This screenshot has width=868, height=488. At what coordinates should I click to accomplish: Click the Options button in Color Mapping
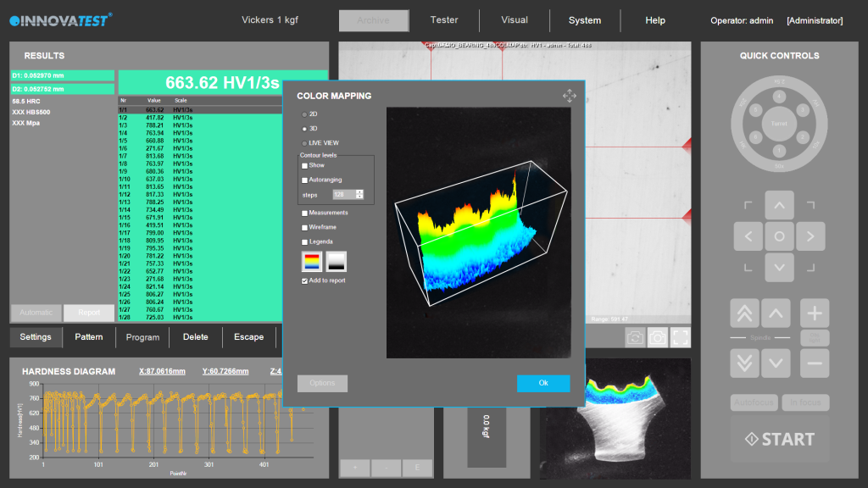click(322, 383)
